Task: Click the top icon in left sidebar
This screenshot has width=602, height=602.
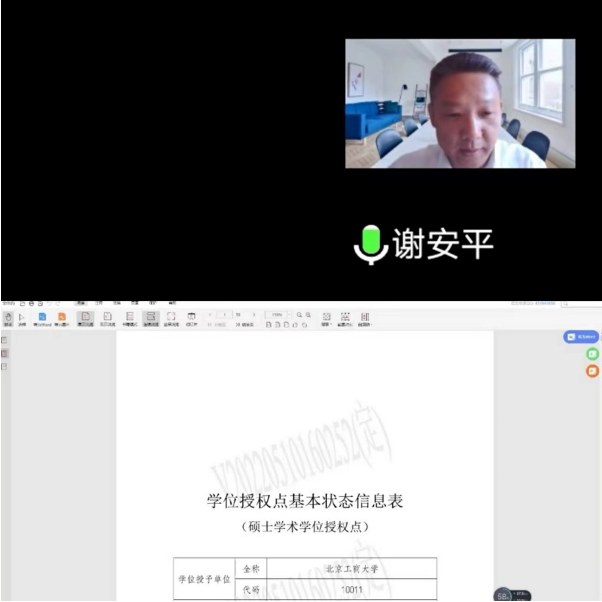Action: pyautogui.click(x=4, y=341)
